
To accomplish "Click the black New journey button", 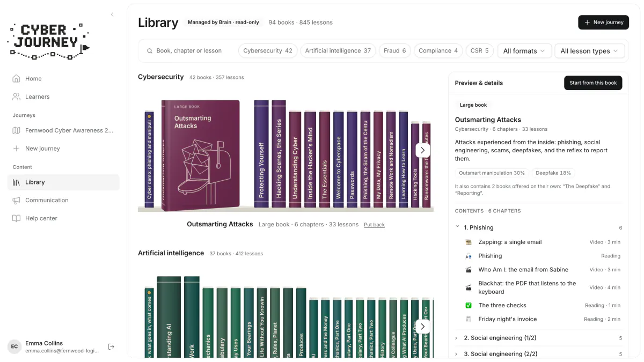I will tap(603, 23).
